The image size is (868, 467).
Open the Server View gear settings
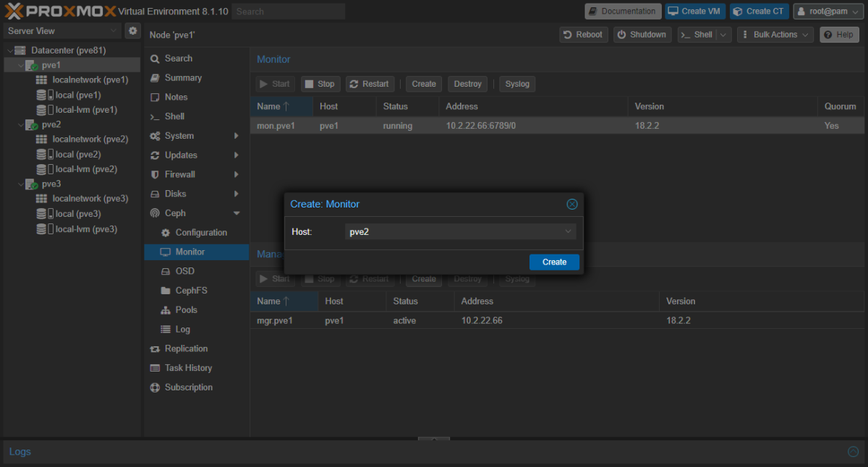pos(132,30)
